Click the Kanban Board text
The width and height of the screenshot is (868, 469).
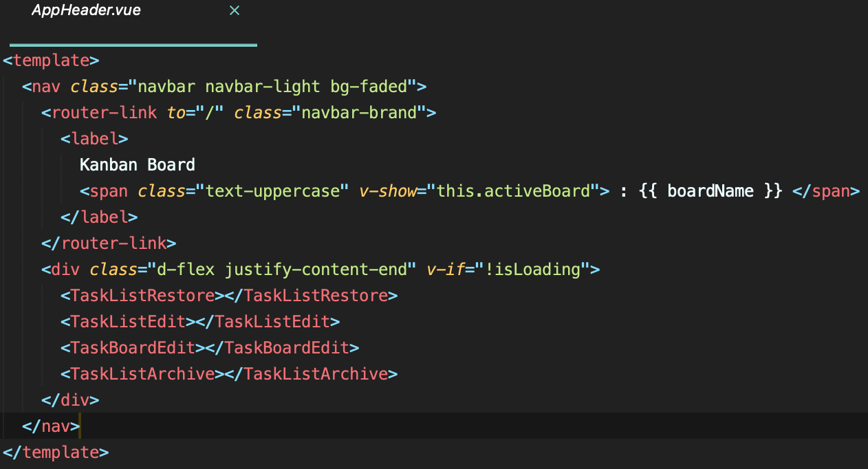(137, 164)
